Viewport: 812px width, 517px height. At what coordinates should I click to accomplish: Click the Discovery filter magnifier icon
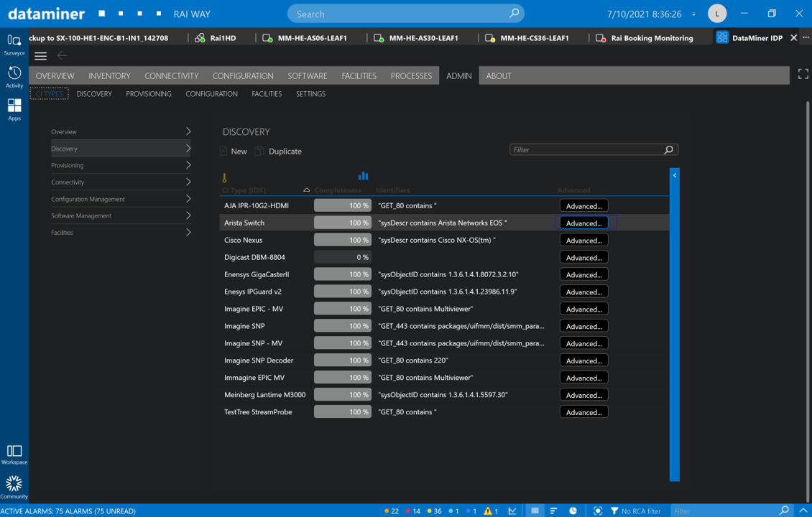(668, 149)
